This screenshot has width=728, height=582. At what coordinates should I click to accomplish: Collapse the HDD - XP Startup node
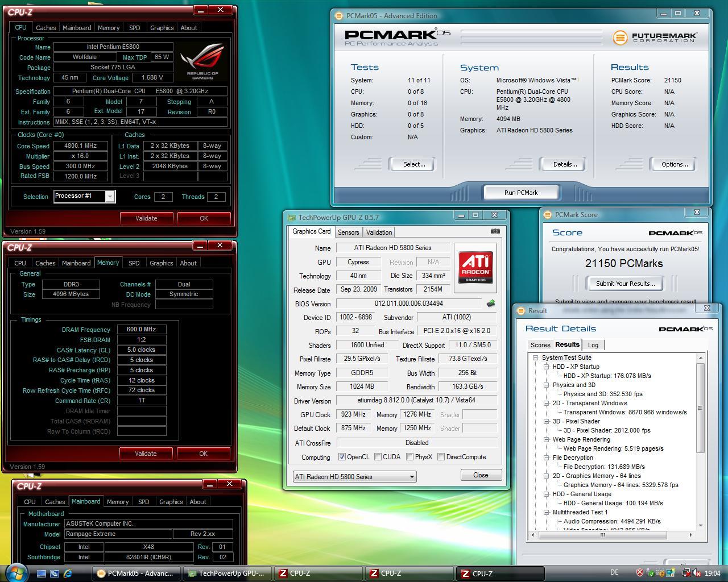547,367
